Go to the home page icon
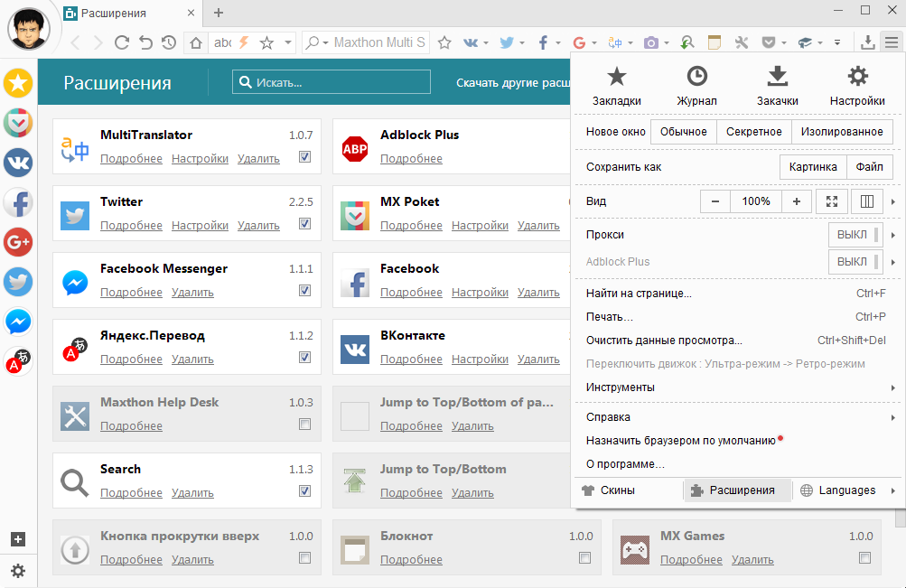This screenshot has height=588, width=906. point(196,42)
